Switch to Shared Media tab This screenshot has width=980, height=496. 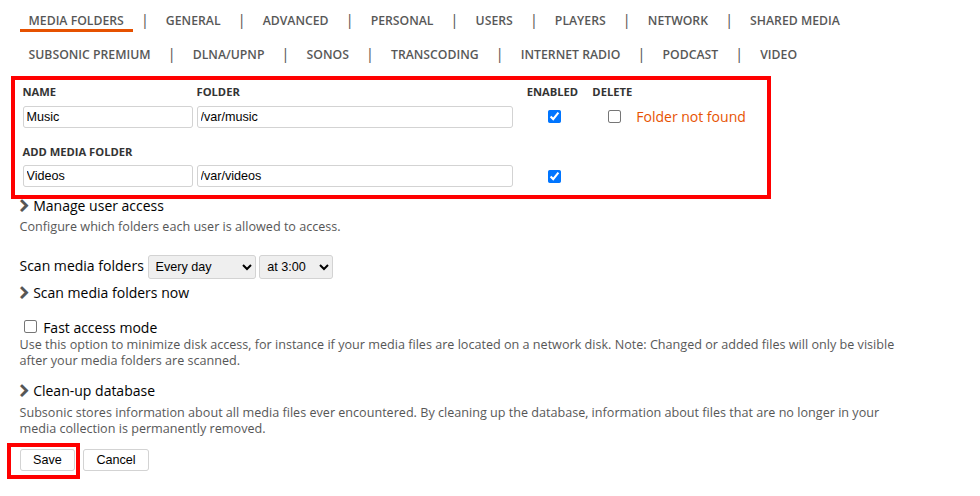[x=794, y=21]
